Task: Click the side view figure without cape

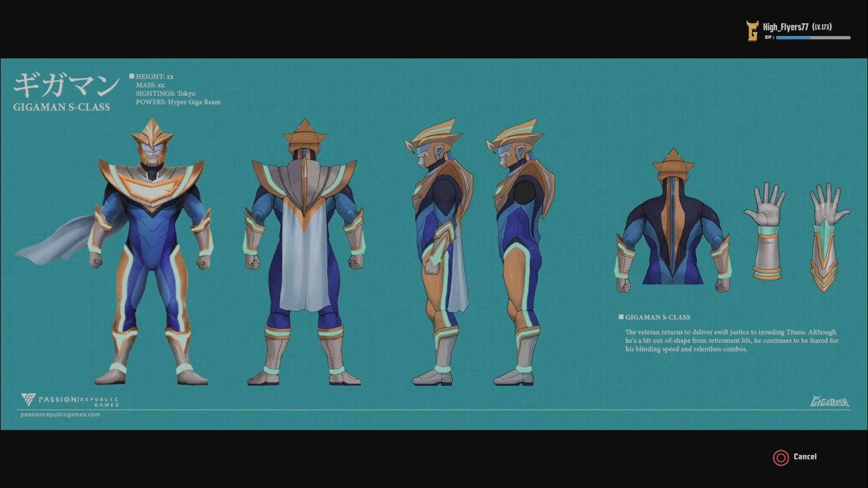Action: coord(520,252)
